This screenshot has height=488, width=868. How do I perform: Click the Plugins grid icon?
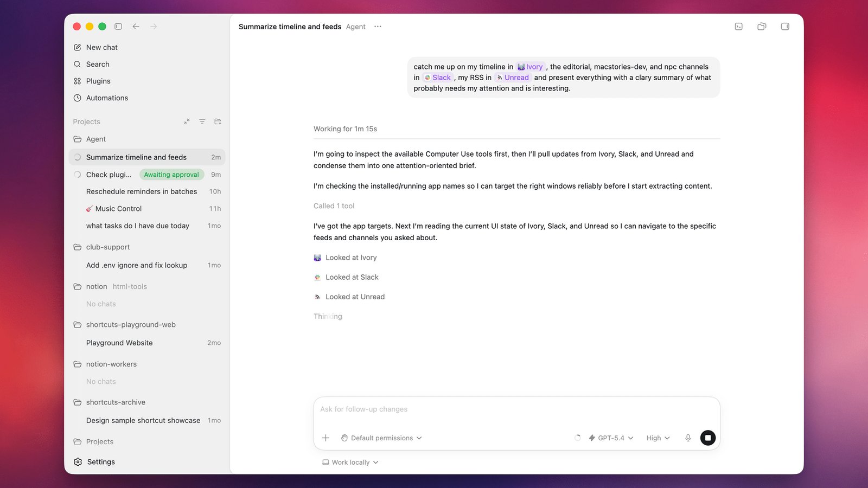click(x=78, y=81)
